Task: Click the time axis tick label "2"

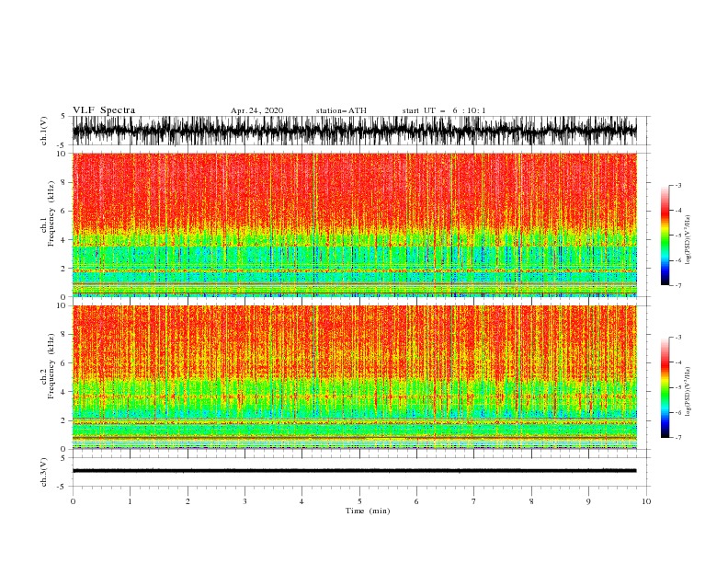Action: (x=188, y=501)
